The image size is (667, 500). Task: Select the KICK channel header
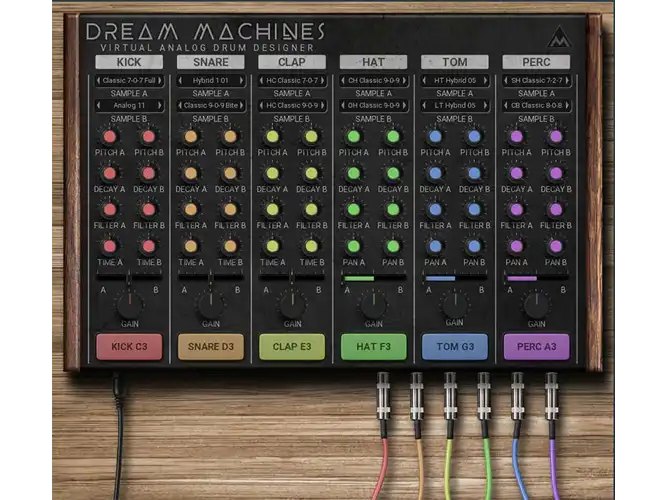coord(129,62)
